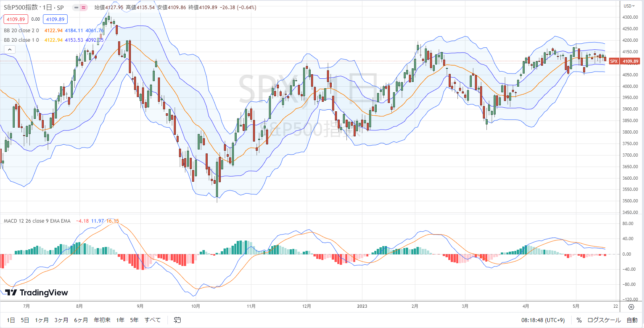Click the 4153.53 upper band value
The width and height of the screenshot is (644, 328).
coord(74,40)
